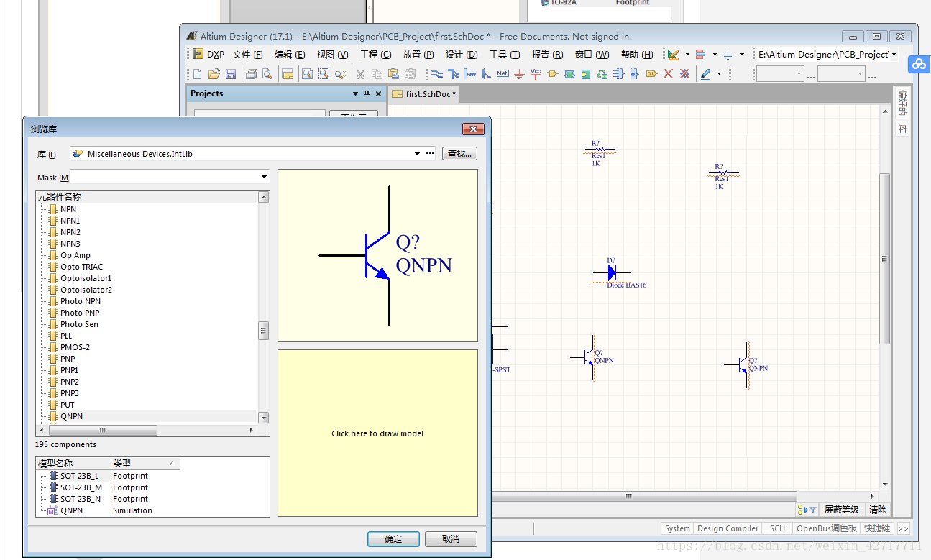Select the Place Part tool
Image resolution: width=931 pixels, height=560 pixels.
point(552,74)
